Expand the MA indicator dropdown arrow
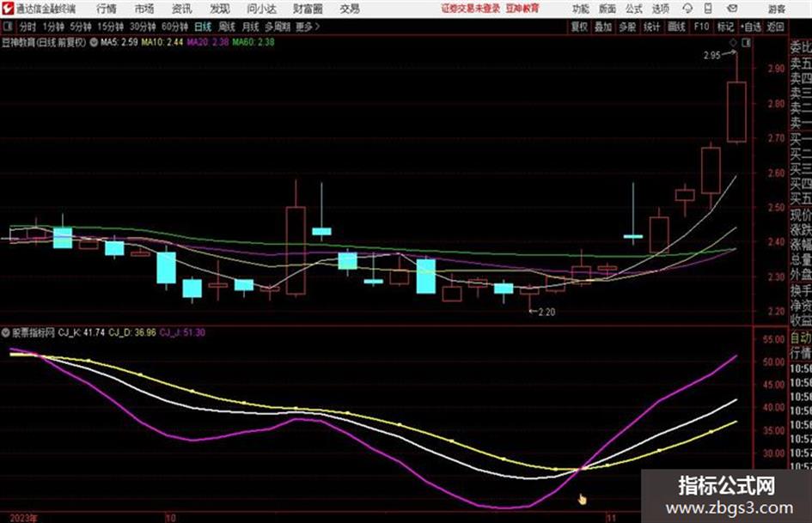Screen dimensions: 812x523 pos(94,42)
